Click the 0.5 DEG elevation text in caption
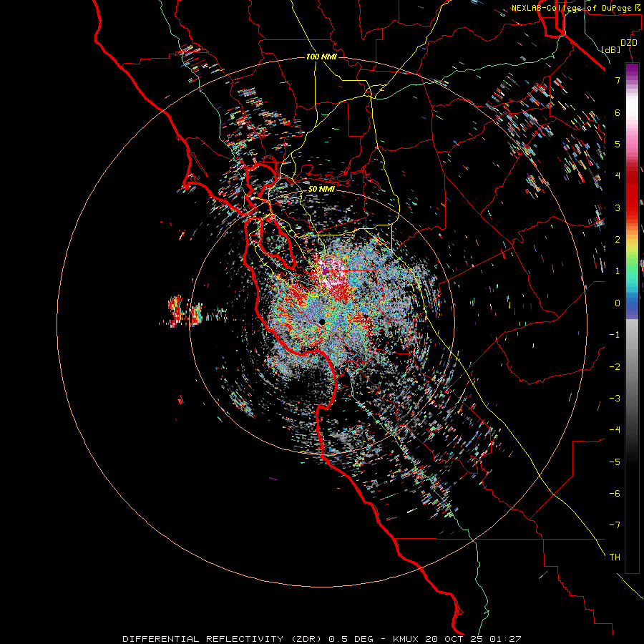Image resolution: width=644 pixels, height=644 pixels. (x=351, y=639)
